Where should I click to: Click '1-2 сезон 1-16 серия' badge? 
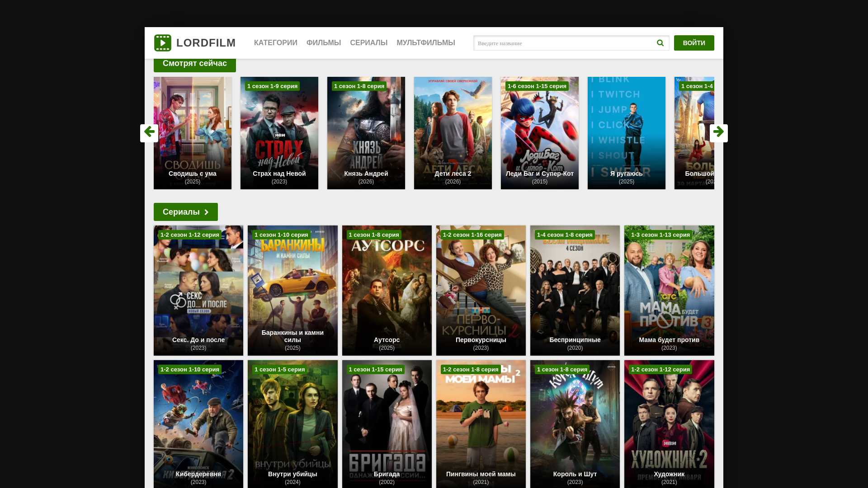[x=472, y=235]
